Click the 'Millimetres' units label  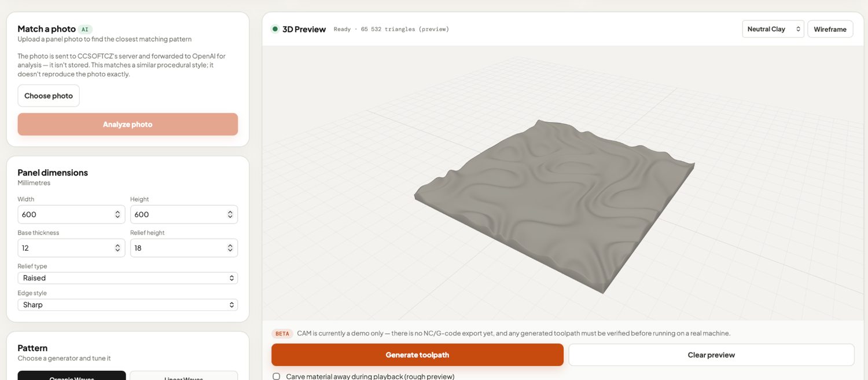coord(34,183)
